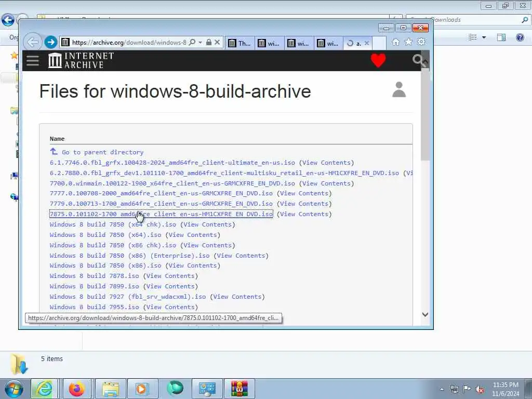Image resolution: width=532 pixels, height=399 pixels.
Task: Switch to the second 'wi...' tab
Action: [x=299, y=43]
